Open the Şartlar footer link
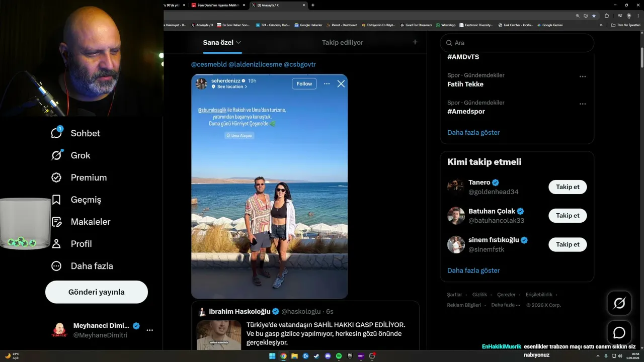This screenshot has height=362, width=644. tap(455, 295)
